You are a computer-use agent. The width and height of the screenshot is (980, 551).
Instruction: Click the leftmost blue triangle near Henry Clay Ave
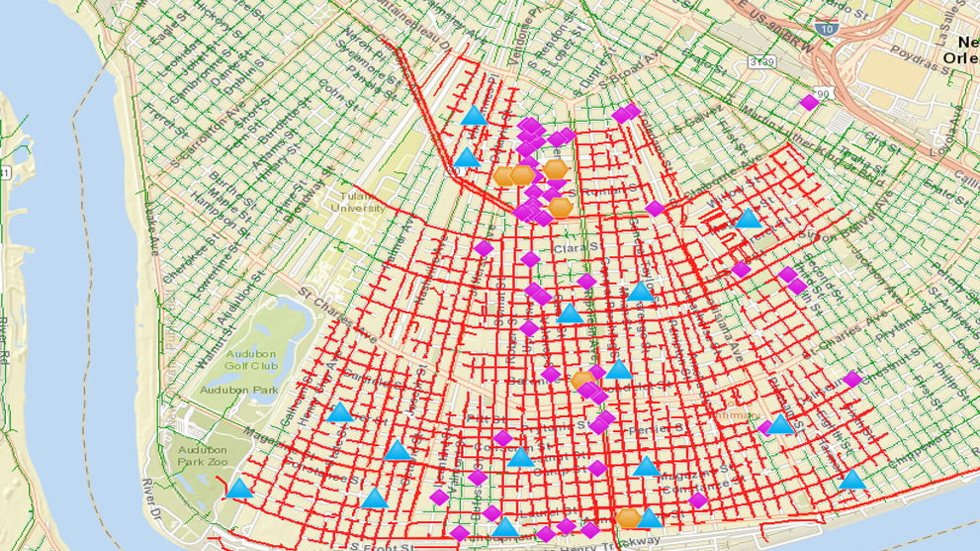coord(340,413)
